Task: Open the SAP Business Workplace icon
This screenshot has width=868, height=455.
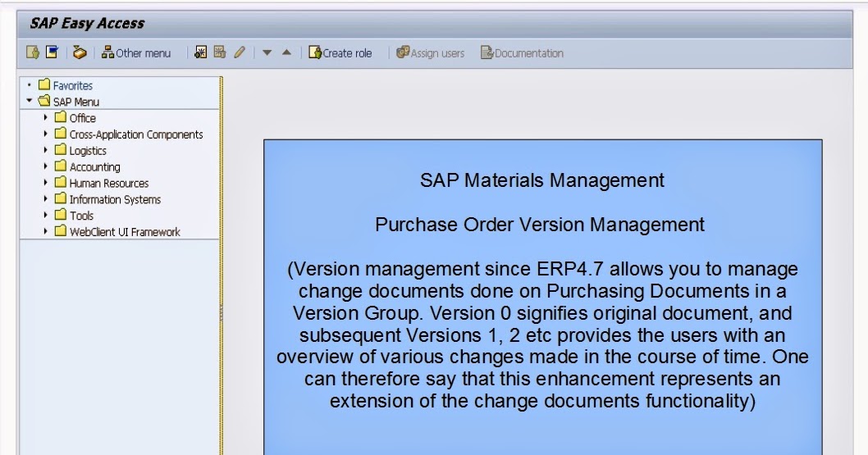Action: point(80,52)
